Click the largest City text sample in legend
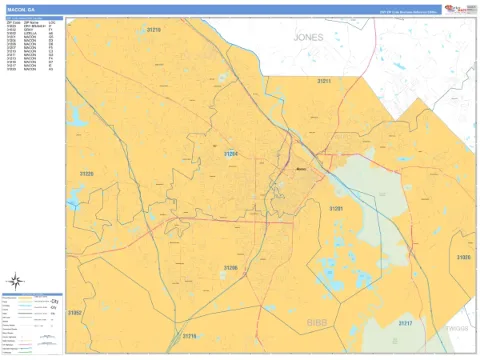The width and height of the screenshot is (480, 360). (x=54, y=301)
